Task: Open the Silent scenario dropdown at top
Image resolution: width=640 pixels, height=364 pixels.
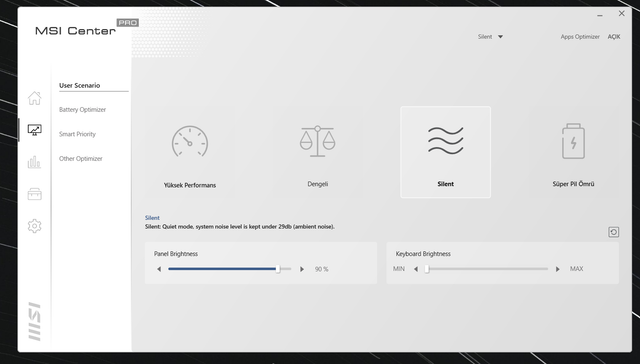Action: 490,37
